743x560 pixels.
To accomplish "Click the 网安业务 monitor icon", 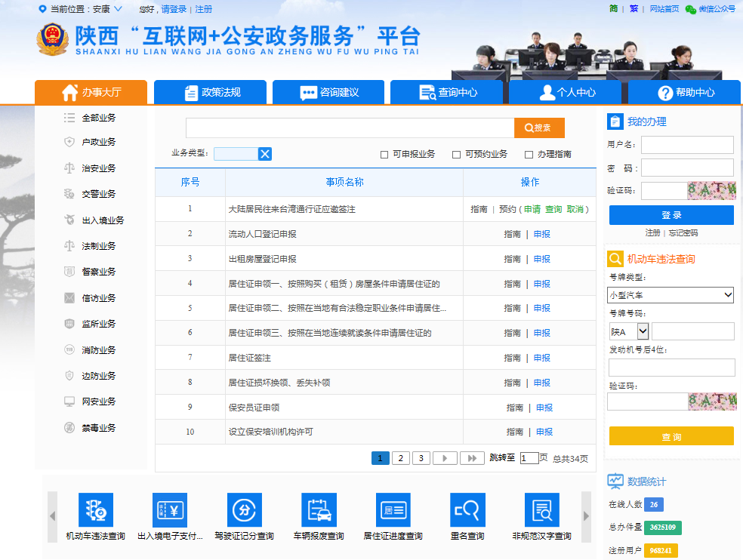I will click(x=69, y=402).
